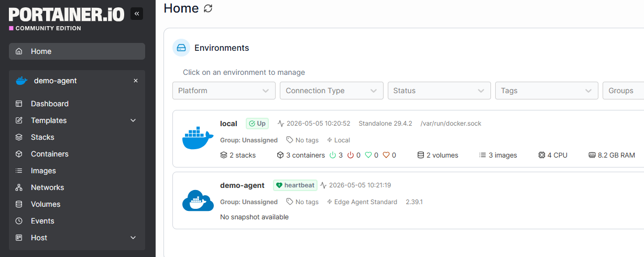
Task: Click the Events clock icon
Action: (19, 221)
